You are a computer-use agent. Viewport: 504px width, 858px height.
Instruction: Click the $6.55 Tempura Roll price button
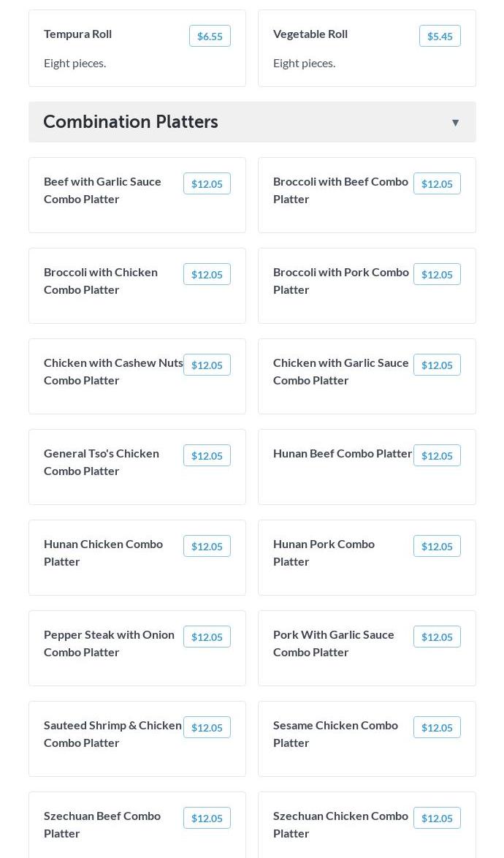coord(210,36)
